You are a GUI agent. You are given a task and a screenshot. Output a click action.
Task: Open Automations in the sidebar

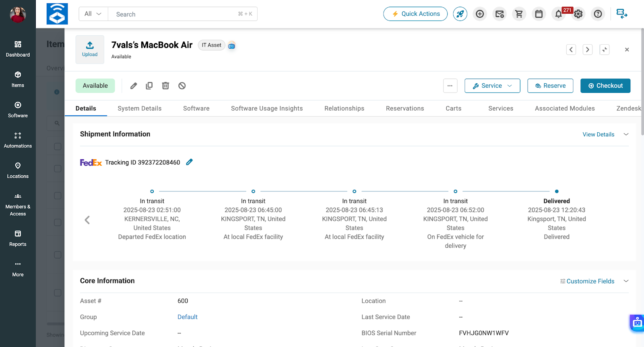click(18, 140)
